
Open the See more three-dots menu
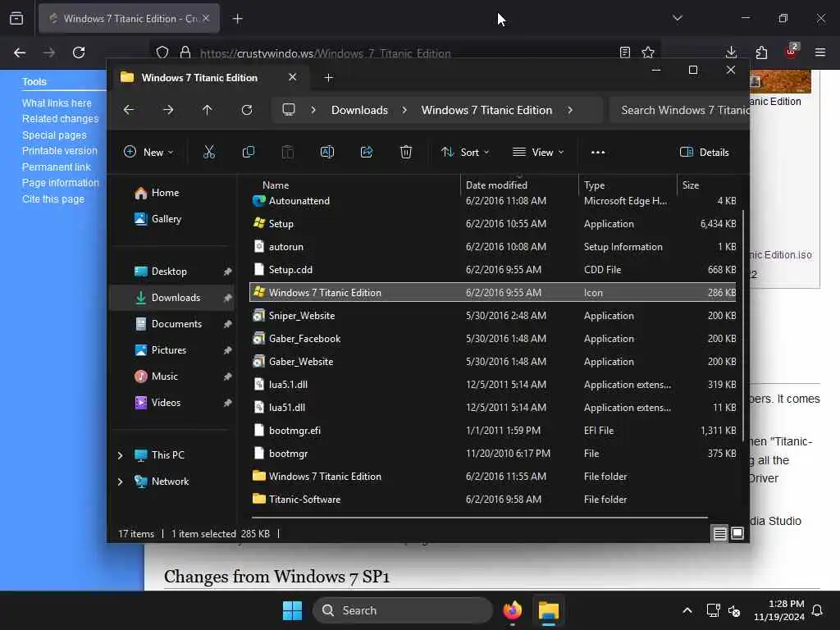598,152
